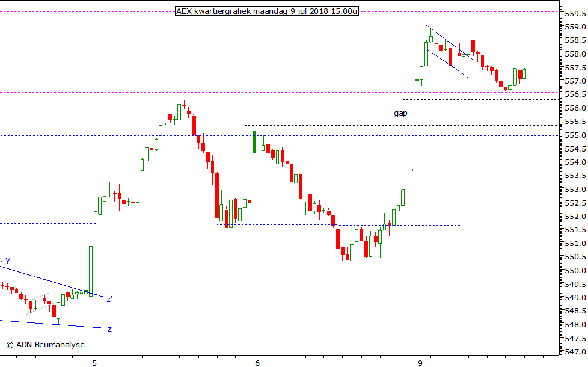588x367 pixels.
Task: Select the 558.5 price axis label
Action: tap(575, 40)
